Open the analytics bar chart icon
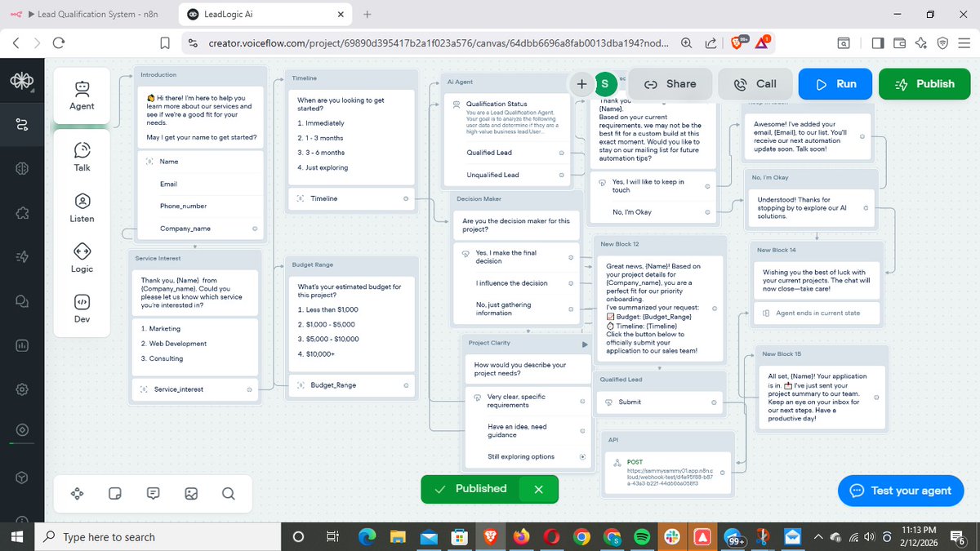This screenshot has width=980, height=551. click(x=21, y=345)
